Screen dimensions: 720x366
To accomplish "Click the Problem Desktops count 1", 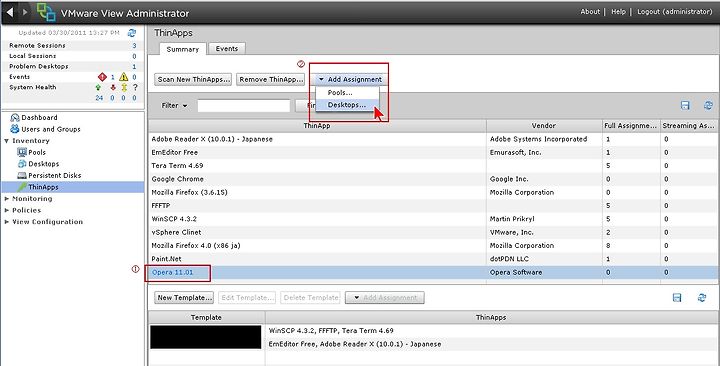I will 135,67.
